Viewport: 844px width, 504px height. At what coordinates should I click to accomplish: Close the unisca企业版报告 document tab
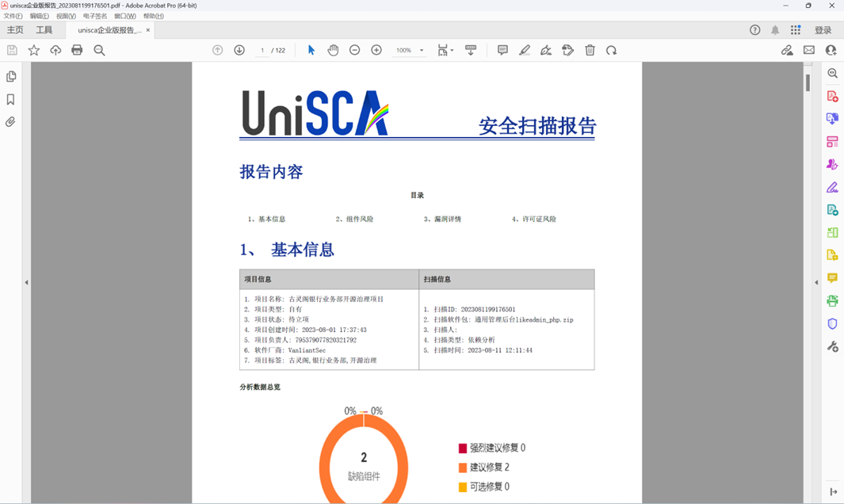pos(148,30)
